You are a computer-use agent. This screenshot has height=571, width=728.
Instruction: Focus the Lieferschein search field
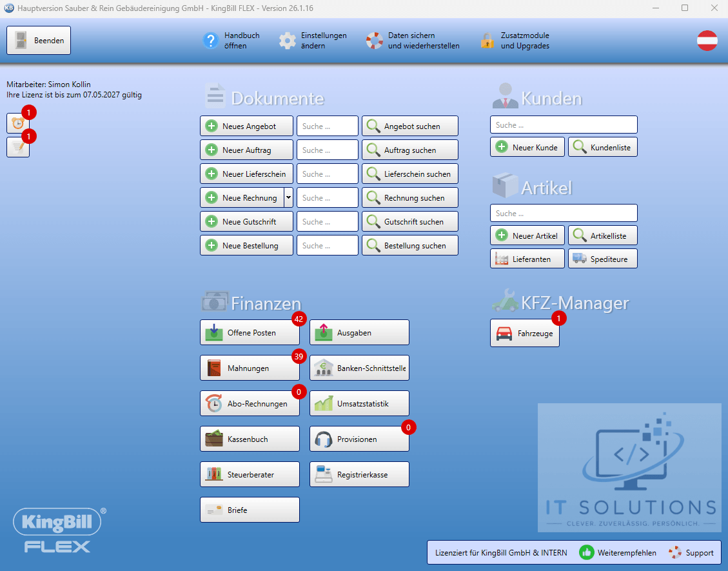tap(328, 174)
